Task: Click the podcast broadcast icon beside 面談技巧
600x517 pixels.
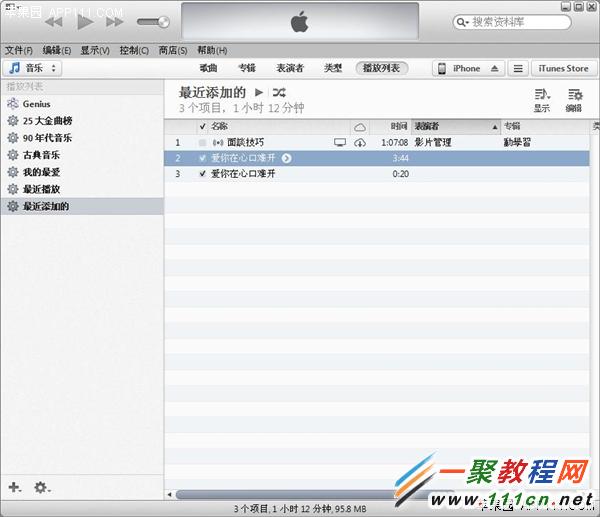Action: click(x=218, y=143)
